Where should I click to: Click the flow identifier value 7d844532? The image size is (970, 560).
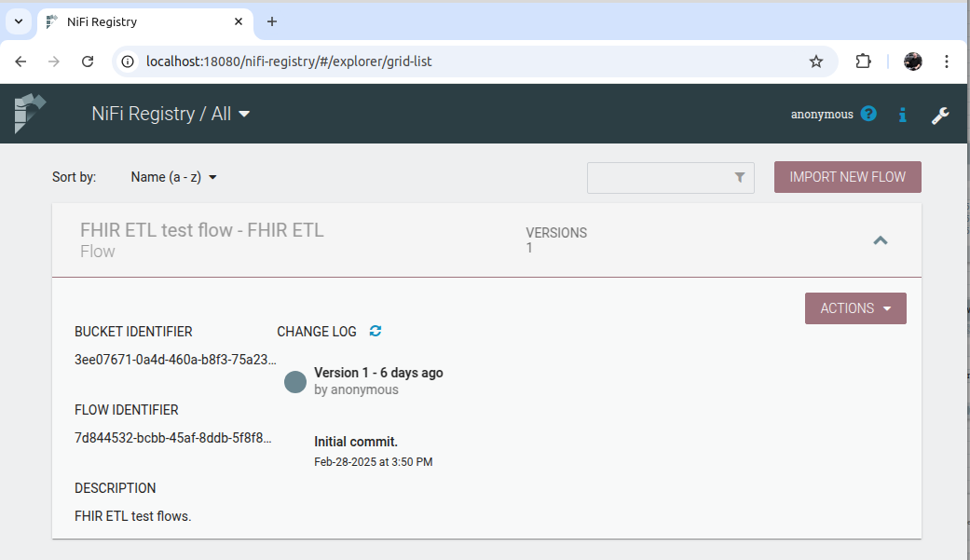point(172,438)
